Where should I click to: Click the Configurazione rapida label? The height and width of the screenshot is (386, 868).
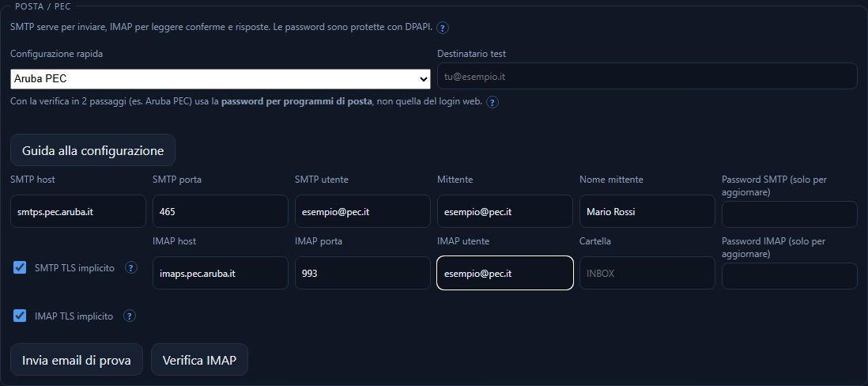coord(56,54)
